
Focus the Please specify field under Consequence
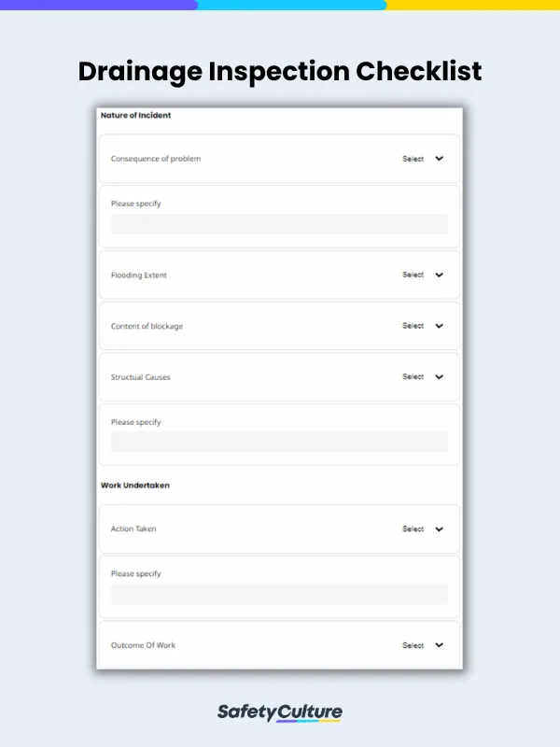coord(279,224)
